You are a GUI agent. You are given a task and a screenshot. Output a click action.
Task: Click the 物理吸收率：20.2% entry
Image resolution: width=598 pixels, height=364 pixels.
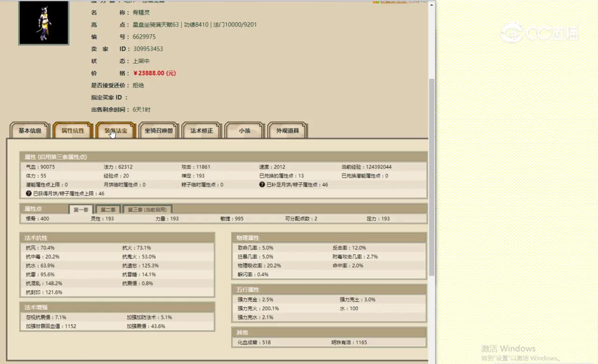click(x=259, y=266)
